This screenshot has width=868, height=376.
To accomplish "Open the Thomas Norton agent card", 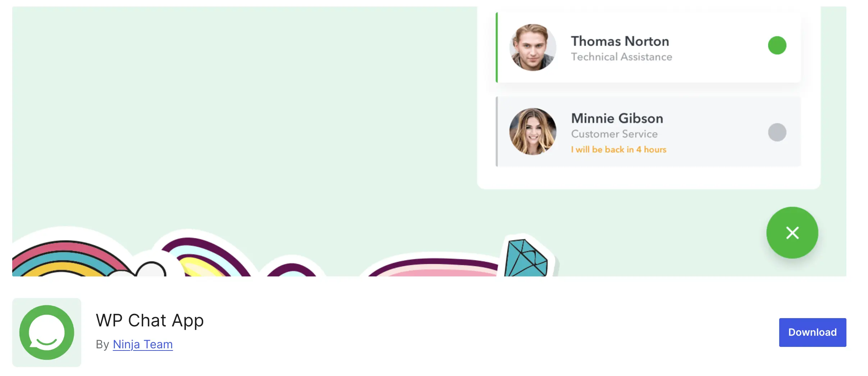I will [x=648, y=47].
